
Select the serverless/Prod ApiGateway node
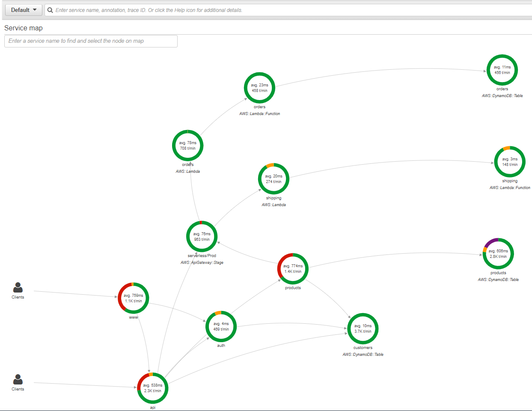[x=202, y=237]
